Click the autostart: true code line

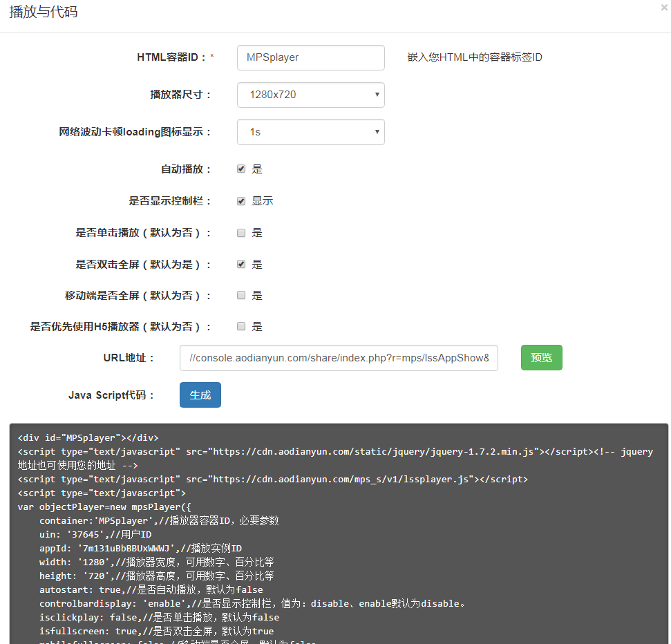point(151,589)
